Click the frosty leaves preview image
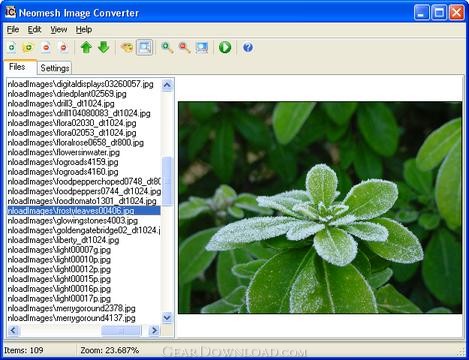Viewport: 469px width, 360px height. point(320,208)
